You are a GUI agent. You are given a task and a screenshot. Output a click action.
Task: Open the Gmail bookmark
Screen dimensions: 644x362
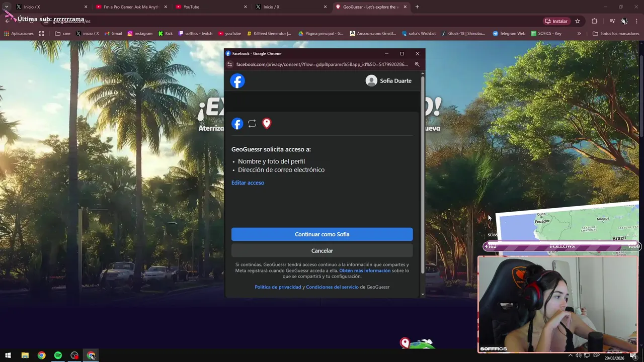[113, 34]
